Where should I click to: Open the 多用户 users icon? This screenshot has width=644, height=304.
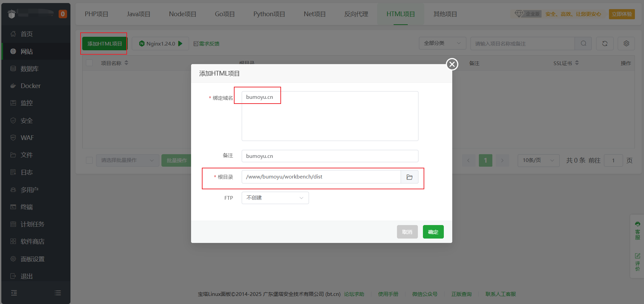tap(13, 190)
